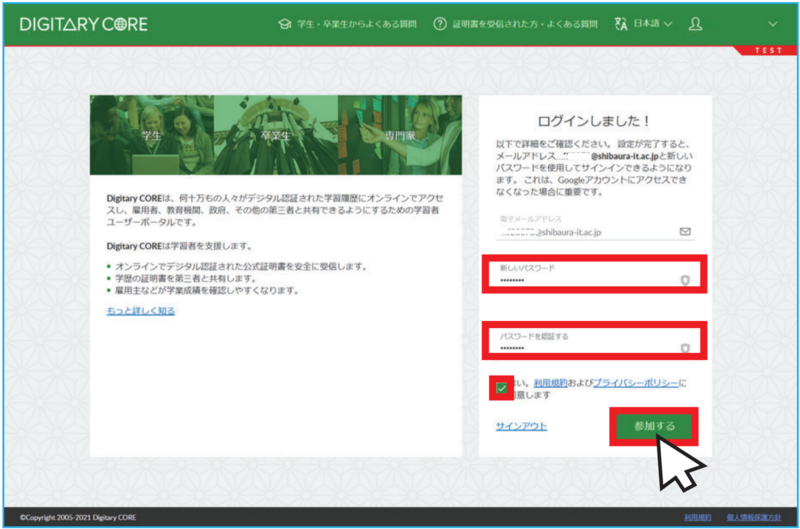Open the もっと詳しく知る link
The height and width of the screenshot is (529, 800).
point(141,311)
